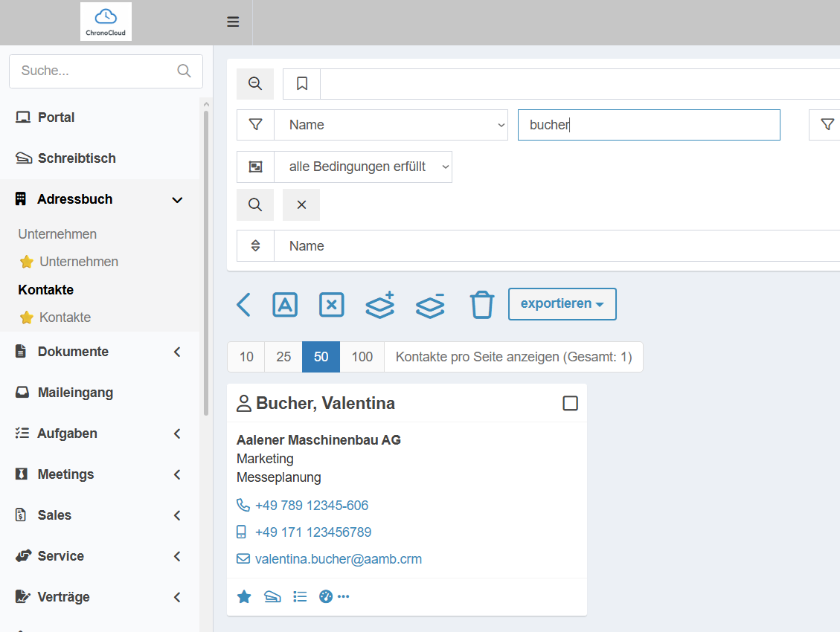This screenshot has height=632, width=840.
Task: Click the star favorite icon on Bucher card
Action: coord(244,596)
